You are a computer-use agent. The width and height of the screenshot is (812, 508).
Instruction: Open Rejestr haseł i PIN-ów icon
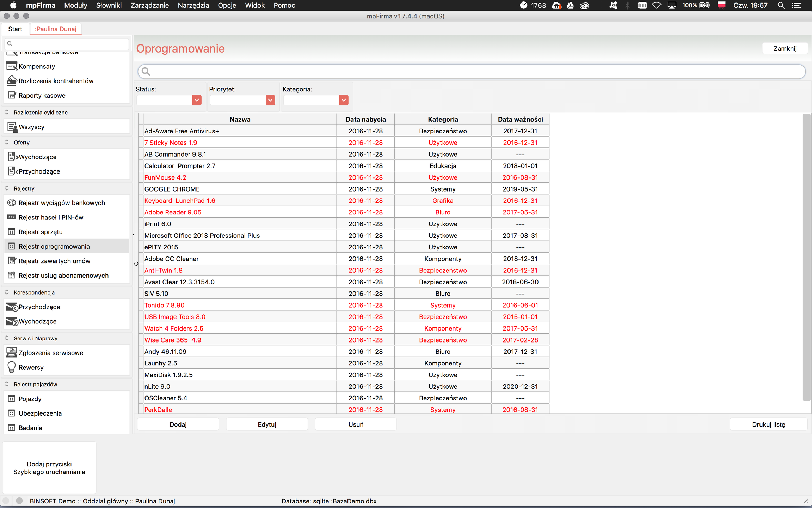pos(12,217)
